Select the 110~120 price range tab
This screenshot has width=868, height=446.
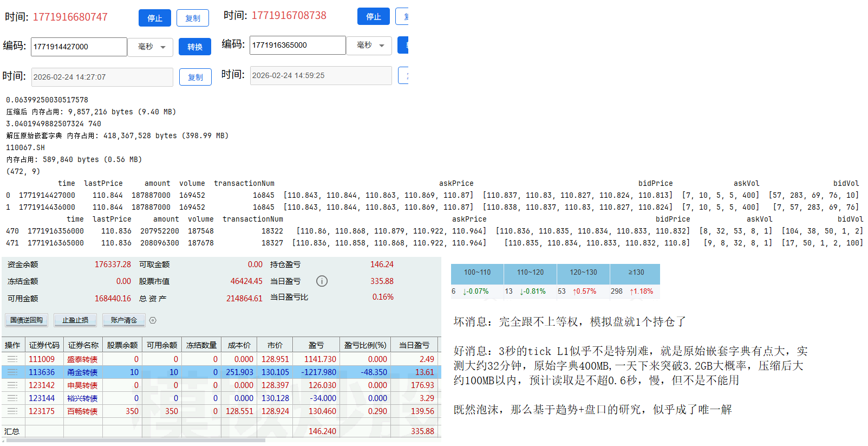(530, 273)
